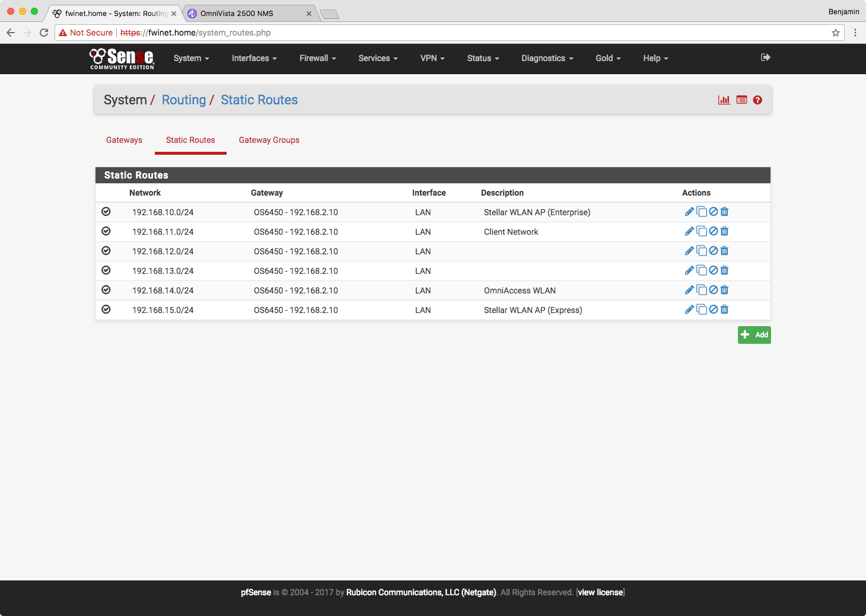Toggle status check for 192.168.14.0/24 row
Image resolution: width=866 pixels, height=616 pixels.
pos(106,290)
